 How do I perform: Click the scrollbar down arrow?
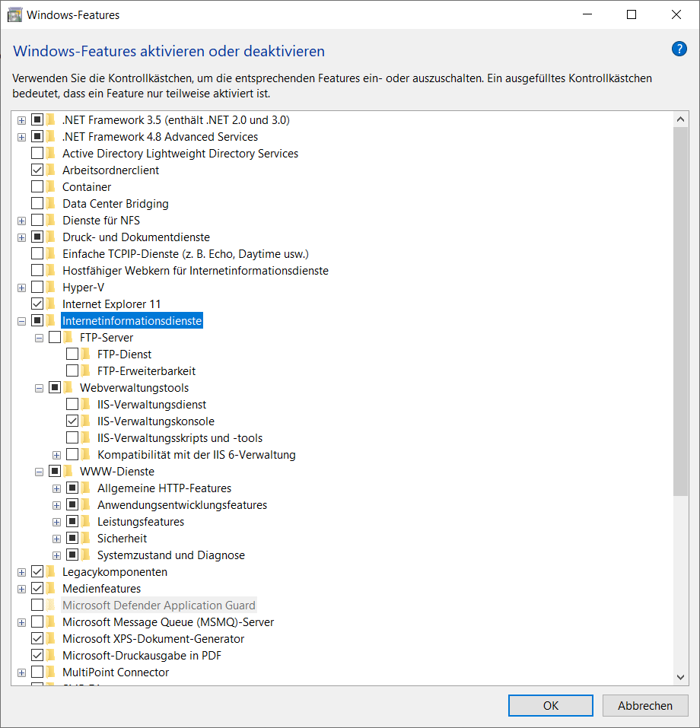681,677
